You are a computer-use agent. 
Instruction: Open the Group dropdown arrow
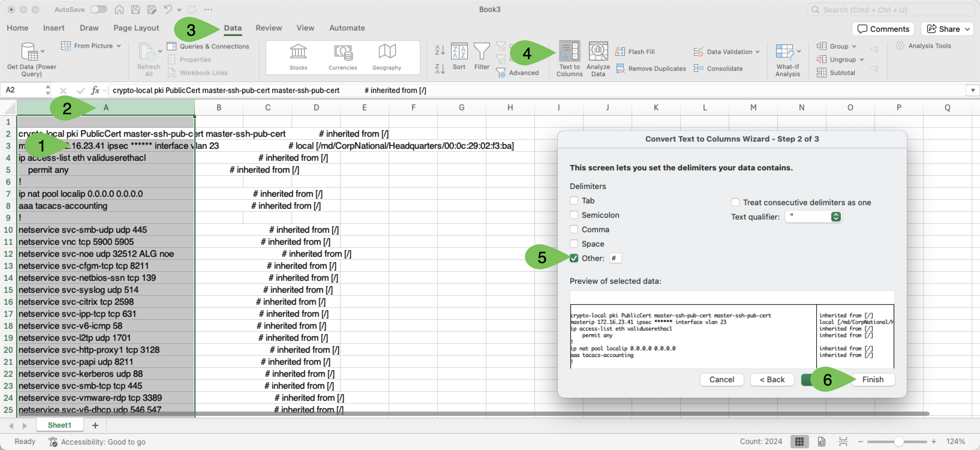pyautogui.click(x=854, y=46)
